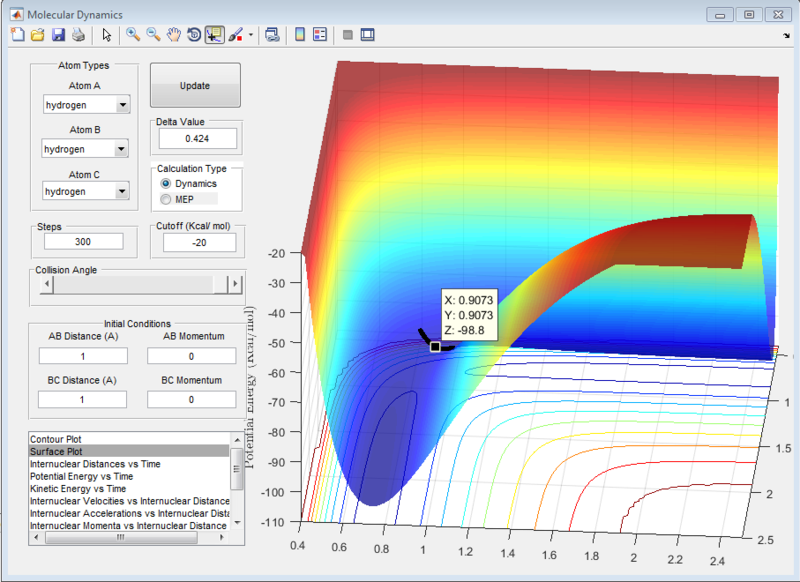The image size is (800, 582).
Task: Click the New Figure toolbar icon
Action: (x=17, y=35)
